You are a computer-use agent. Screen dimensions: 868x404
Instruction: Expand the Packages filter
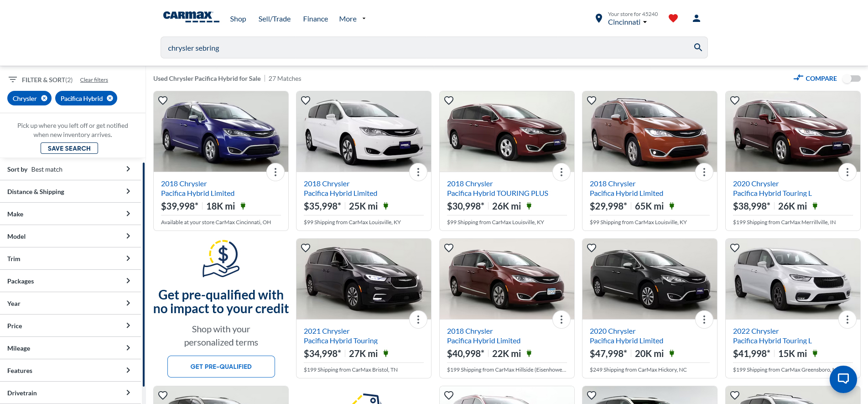click(x=69, y=281)
